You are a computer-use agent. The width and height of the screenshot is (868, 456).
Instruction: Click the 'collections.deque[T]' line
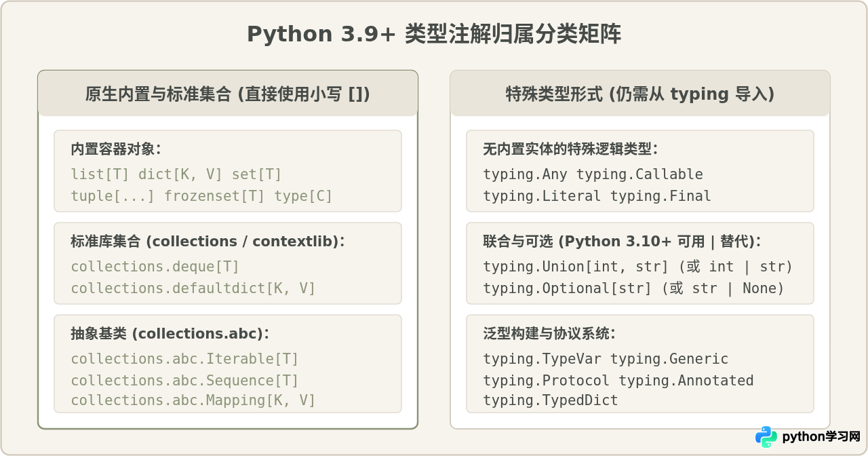click(x=155, y=267)
